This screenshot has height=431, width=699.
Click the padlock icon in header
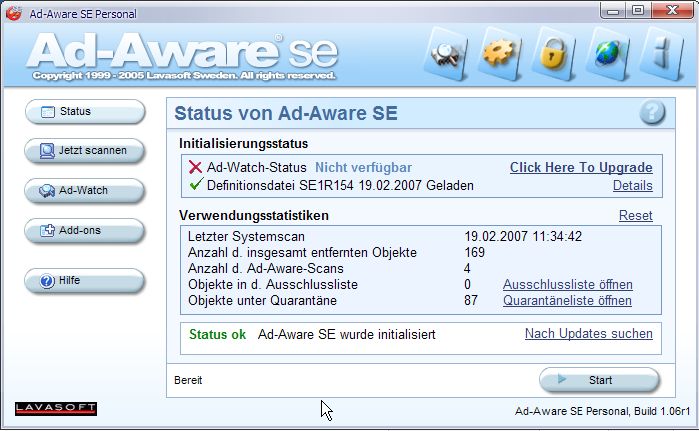coord(553,54)
